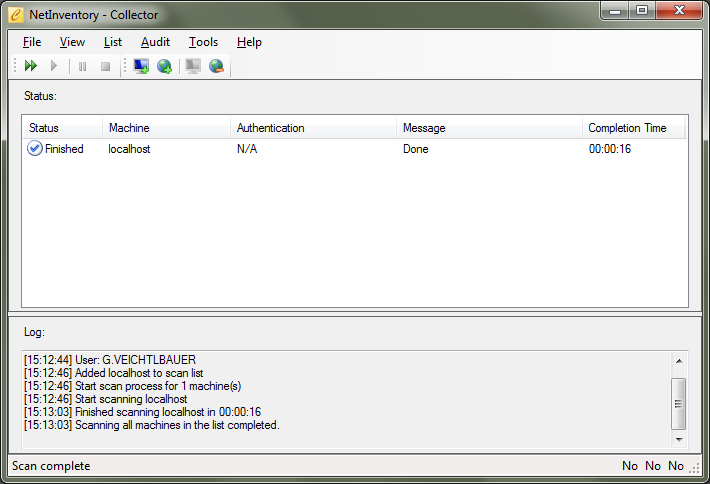Click the Finished checkmark status icon
The width and height of the screenshot is (710, 484).
point(35,149)
